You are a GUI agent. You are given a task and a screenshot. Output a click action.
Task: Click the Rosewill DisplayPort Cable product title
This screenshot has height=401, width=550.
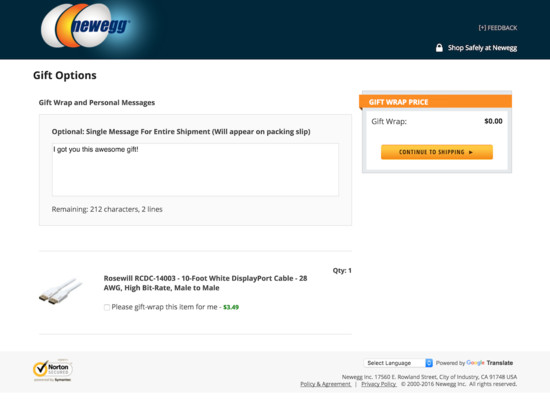pyautogui.click(x=205, y=283)
